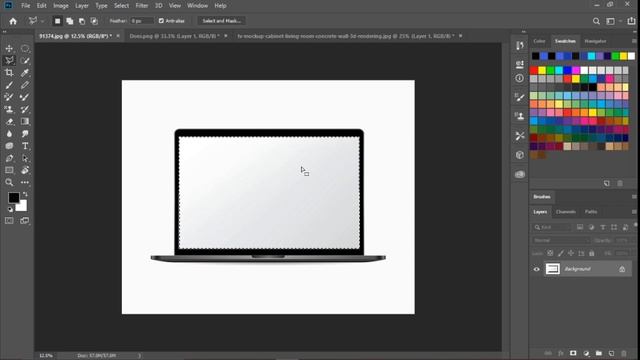The width and height of the screenshot is (640, 360).
Task: Create new group folder icon in Layers panel
Action: pyautogui.click(x=599, y=353)
